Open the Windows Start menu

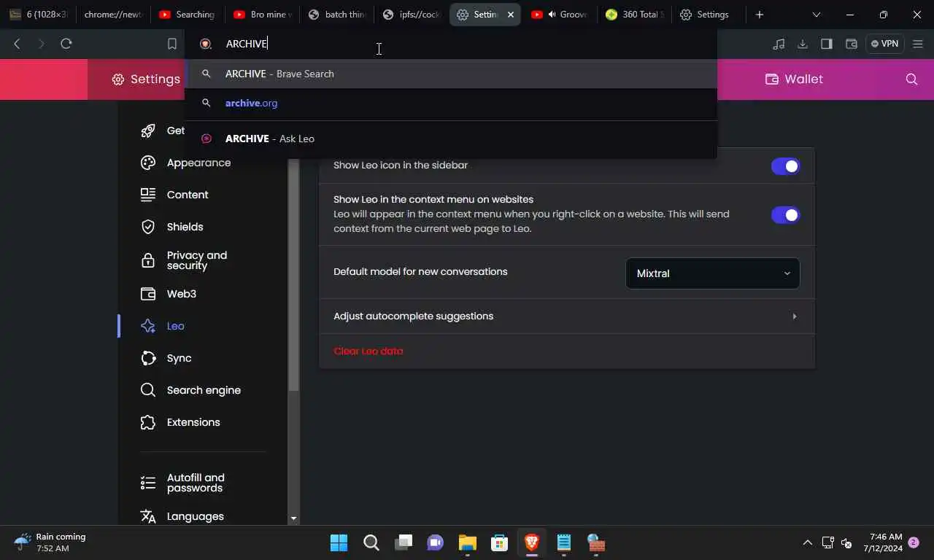pos(339,542)
